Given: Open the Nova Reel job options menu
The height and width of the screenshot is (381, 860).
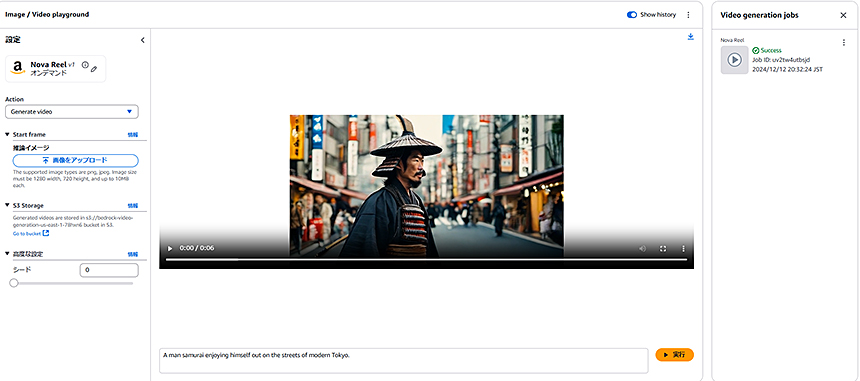Looking at the screenshot, I should pyautogui.click(x=844, y=43).
